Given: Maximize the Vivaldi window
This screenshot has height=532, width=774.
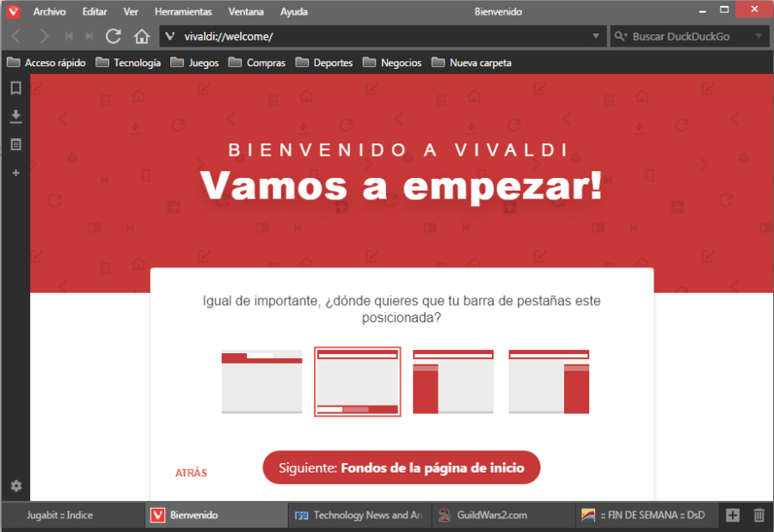Looking at the screenshot, I should 724,9.
